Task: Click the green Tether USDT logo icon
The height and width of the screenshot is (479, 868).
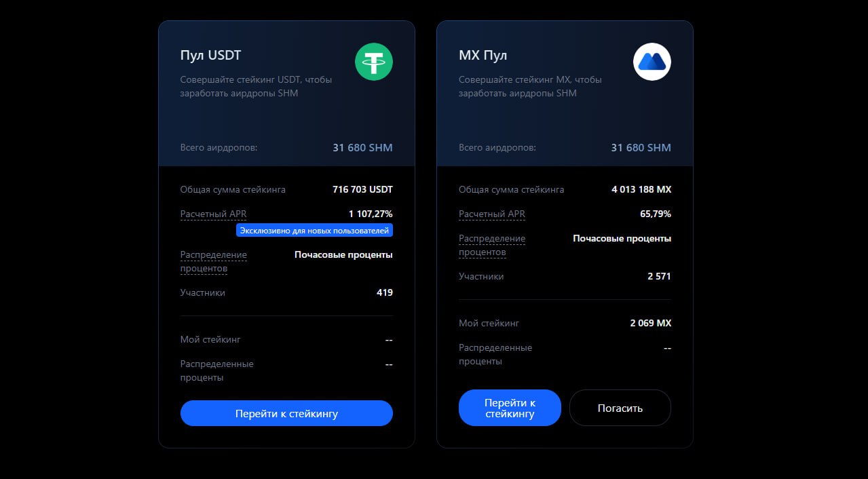Action: pyautogui.click(x=374, y=62)
